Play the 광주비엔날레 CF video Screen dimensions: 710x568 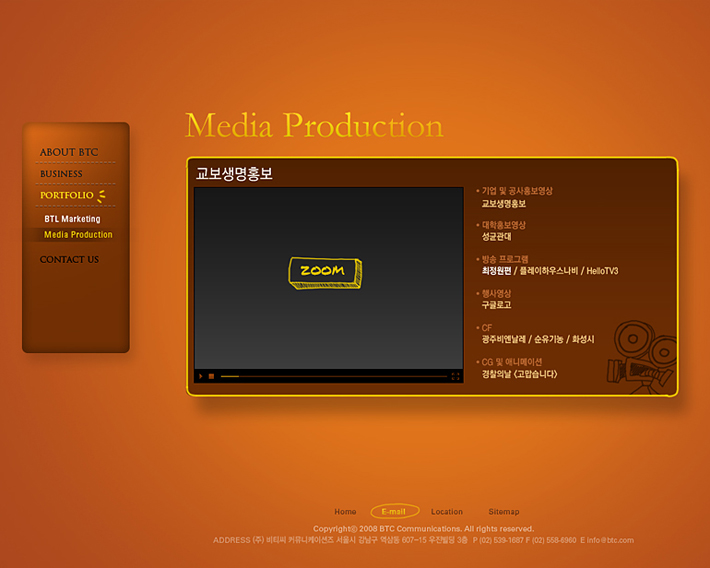pos(503,340)
